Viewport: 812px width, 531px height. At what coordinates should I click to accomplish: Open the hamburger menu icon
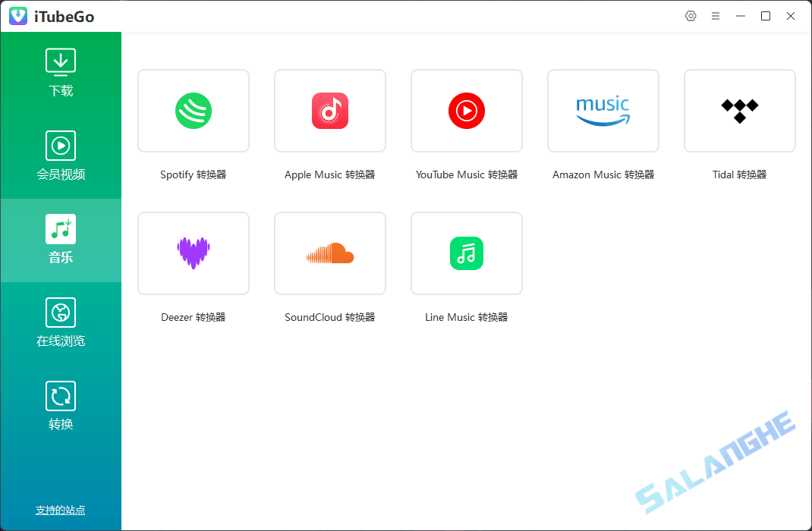716,15
